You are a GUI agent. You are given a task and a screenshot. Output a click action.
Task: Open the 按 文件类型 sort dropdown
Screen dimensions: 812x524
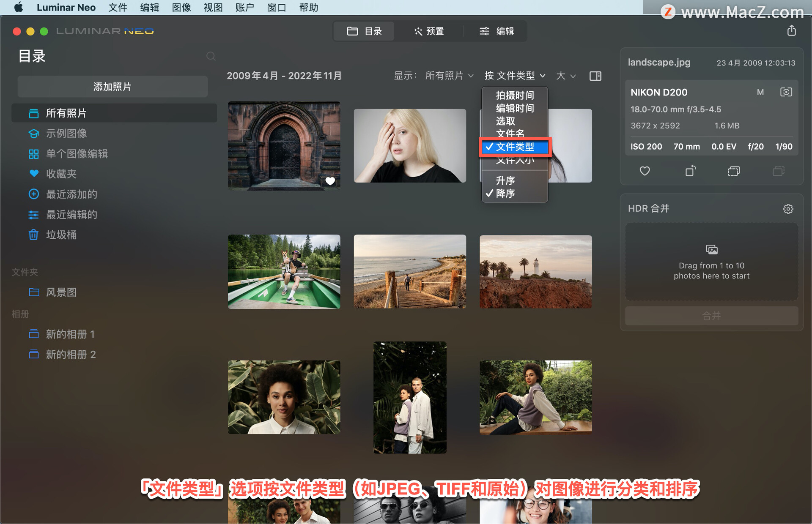coord(515,76)
